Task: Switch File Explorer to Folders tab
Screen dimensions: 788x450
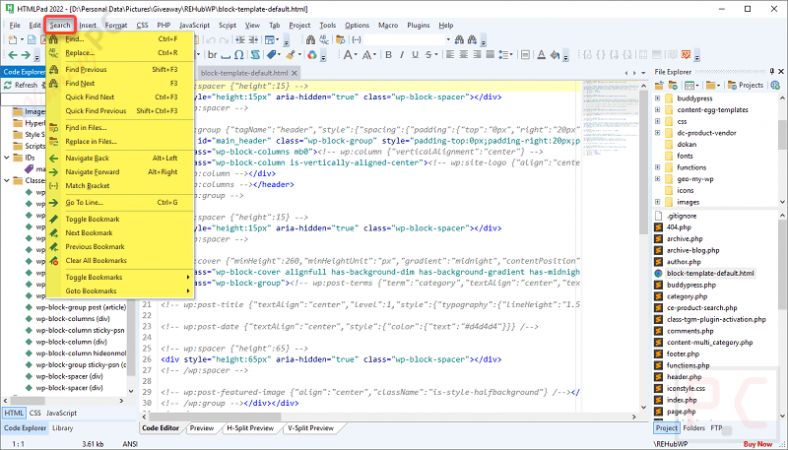Action: (x=694, y=428)
